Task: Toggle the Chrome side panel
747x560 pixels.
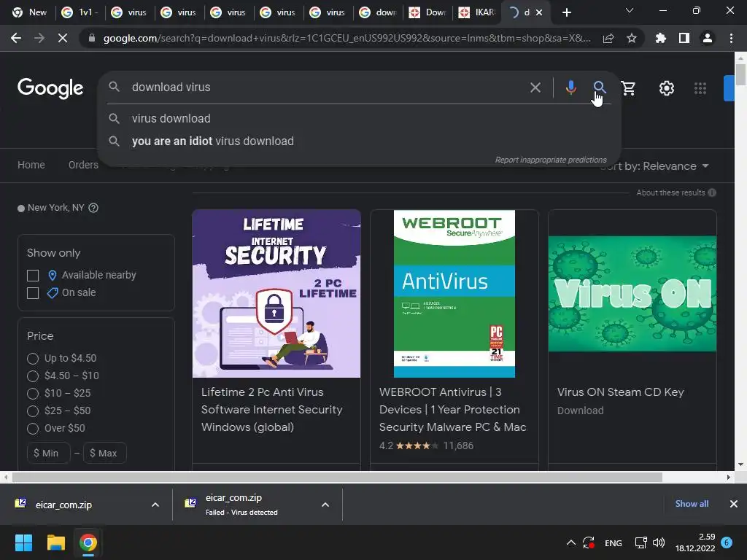Action: click(684, 38)
